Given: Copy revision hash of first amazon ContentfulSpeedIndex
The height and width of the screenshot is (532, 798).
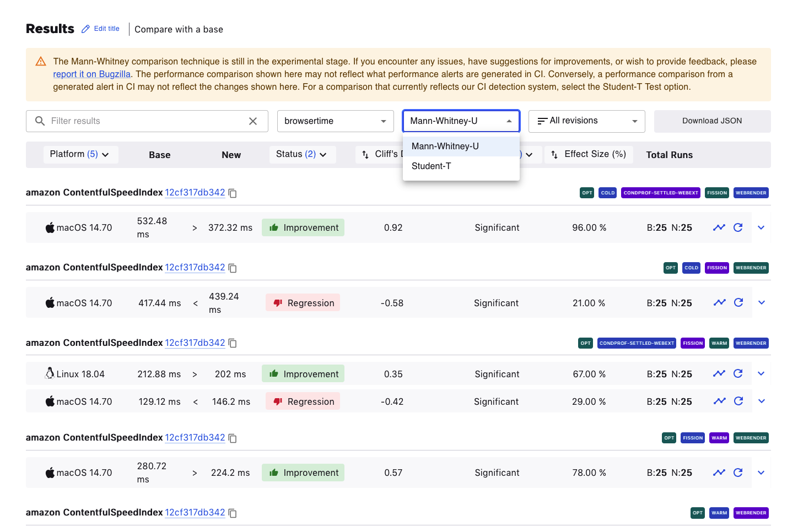Looking at the screenshot, I should coord(233,193).
